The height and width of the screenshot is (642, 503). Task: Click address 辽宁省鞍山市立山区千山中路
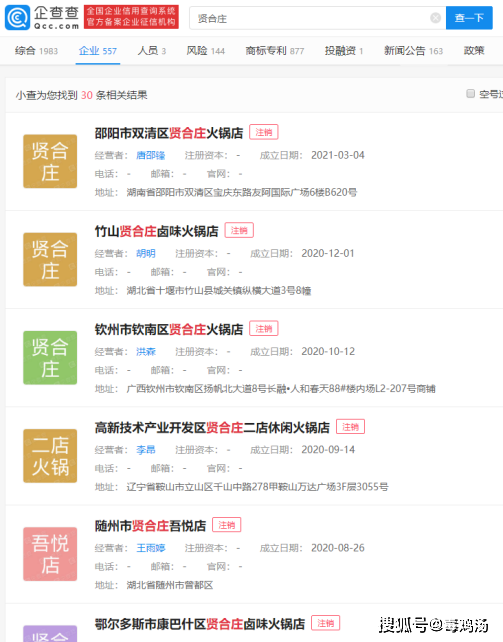point(257,487)
